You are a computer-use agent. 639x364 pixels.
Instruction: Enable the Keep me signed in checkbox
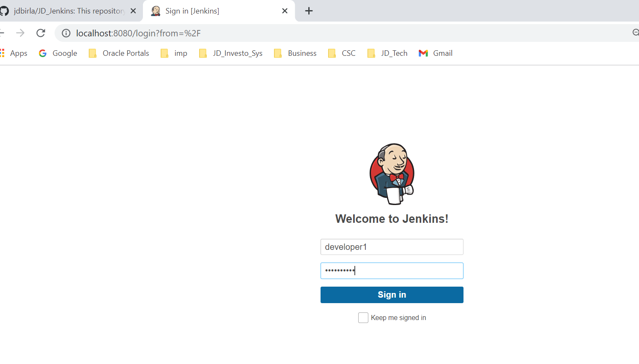[363, 318]
